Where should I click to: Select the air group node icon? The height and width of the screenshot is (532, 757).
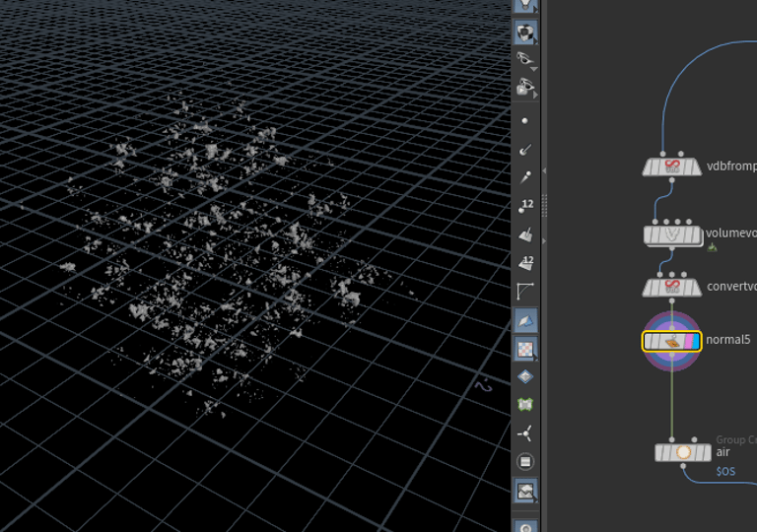683,453
